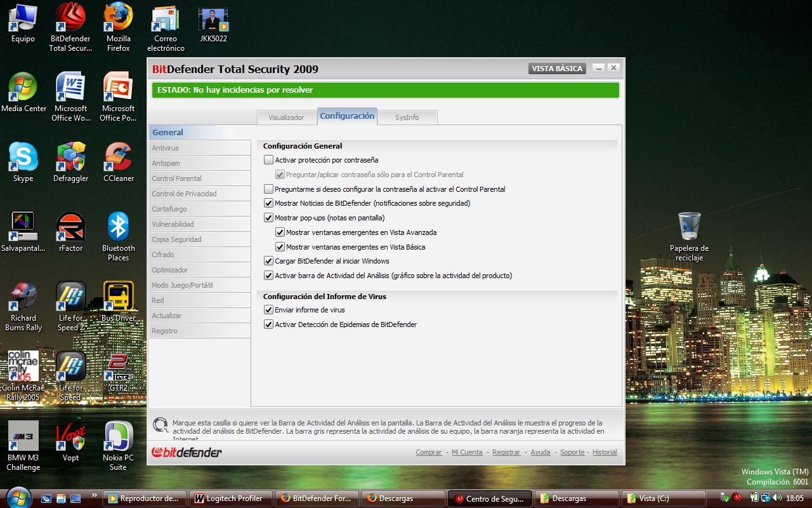Toggle Activar Detección de Epidemias checkbox
The width and height of the screenshot is (812, 508).
point(269,324)
